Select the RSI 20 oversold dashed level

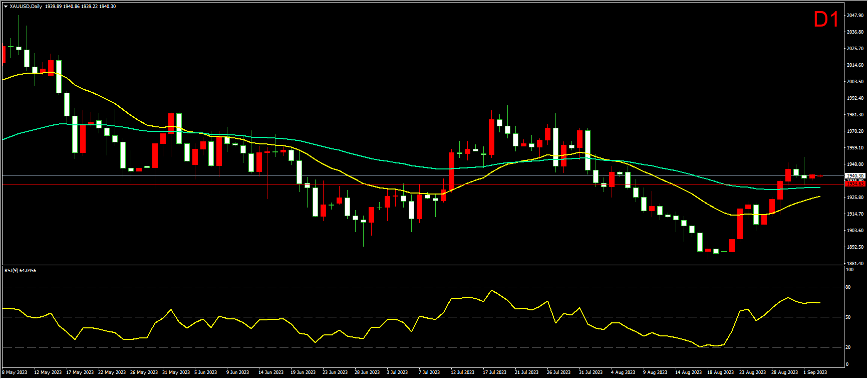(422, 347)
